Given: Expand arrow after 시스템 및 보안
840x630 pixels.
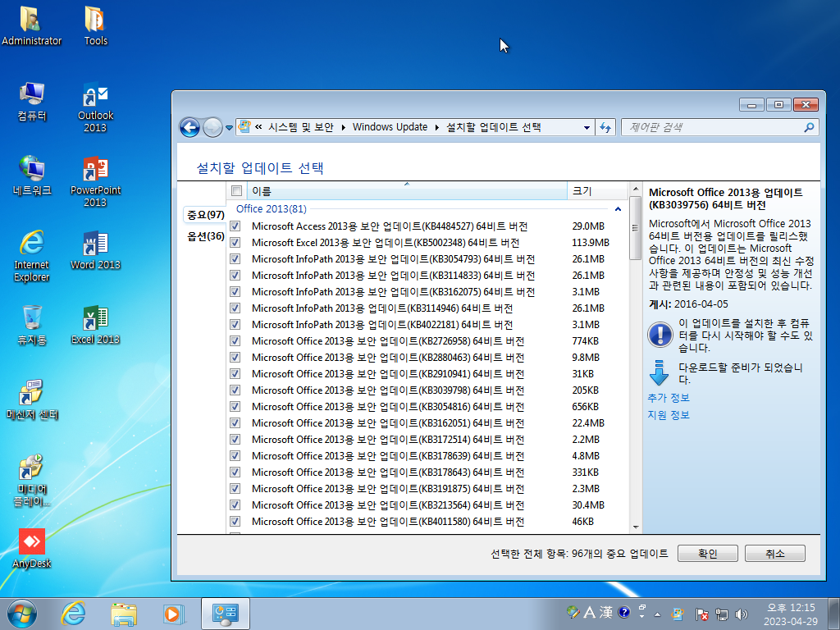Looking at the screenshot, I should (344, 127).
